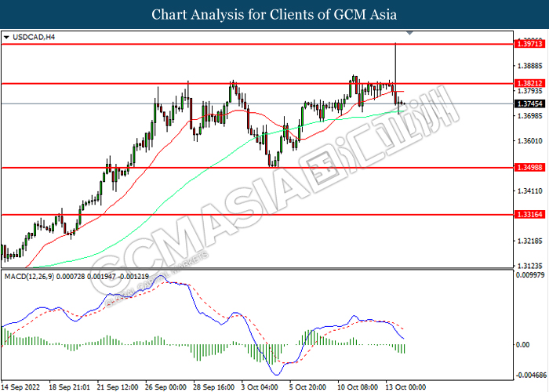Click the 13 Oct 00:00 time label
The image size is (549, 392).
pos(405,387)
